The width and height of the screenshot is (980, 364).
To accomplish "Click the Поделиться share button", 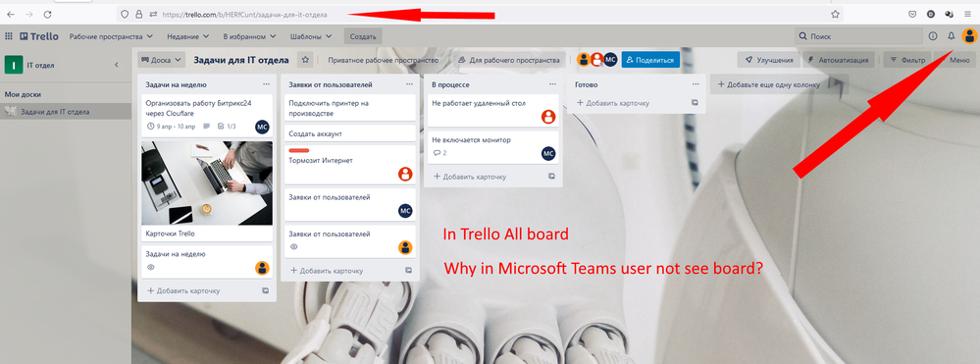I will click(x=650, y=60).
